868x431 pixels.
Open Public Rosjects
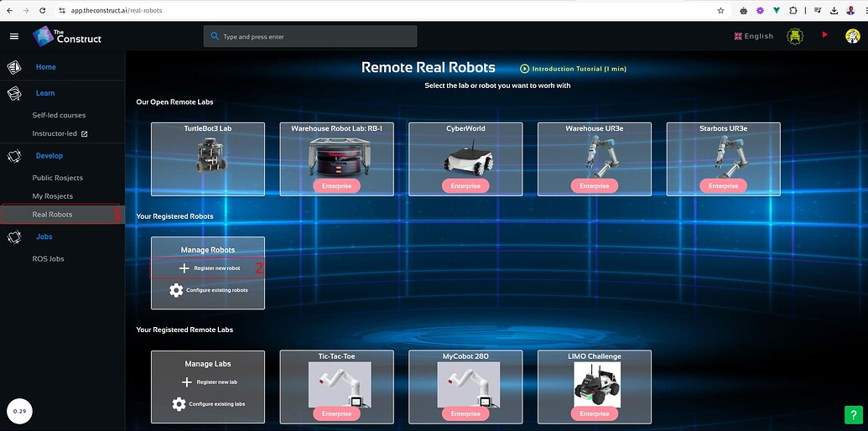(58, 178)
